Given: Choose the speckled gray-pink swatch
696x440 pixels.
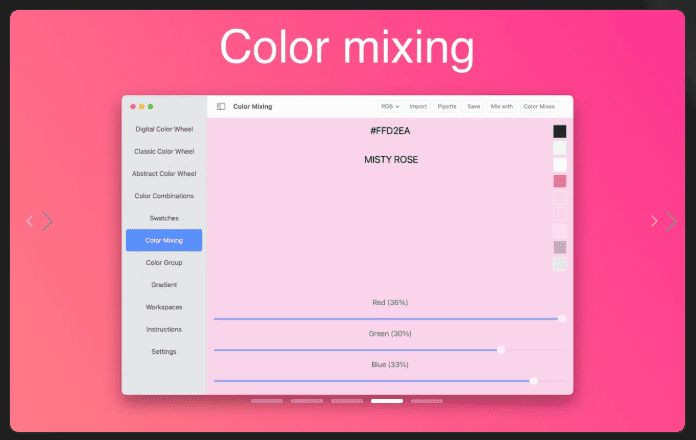Looking at the screenshot, I should pos(560,247).
